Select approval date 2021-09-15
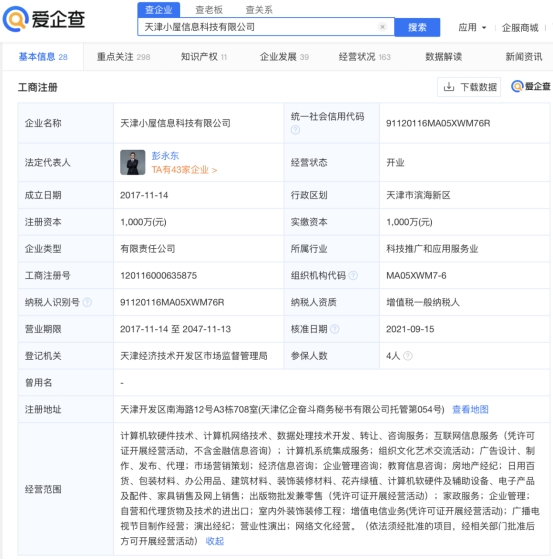Image resolution: width=553 pixels, height=560 pixels. (x=410, y=329)
